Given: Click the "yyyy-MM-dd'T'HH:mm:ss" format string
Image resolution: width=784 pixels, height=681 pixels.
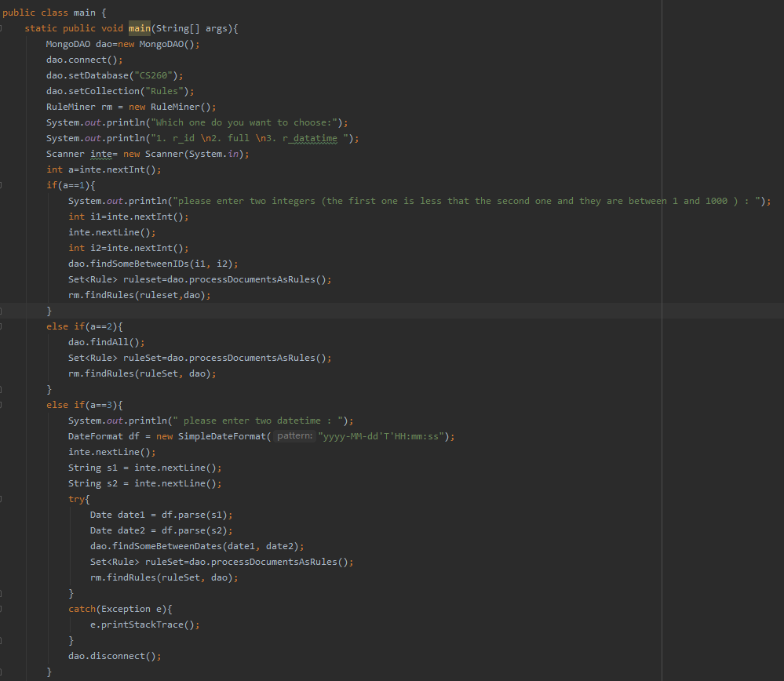Looking at the screenshot, I should [381, 436].
